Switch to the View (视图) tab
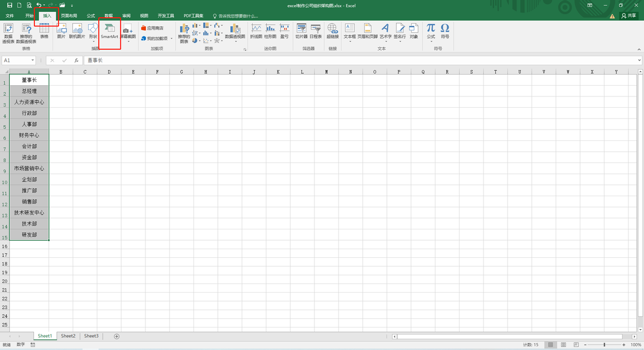 pyautogui.click(x=144, y=16)
